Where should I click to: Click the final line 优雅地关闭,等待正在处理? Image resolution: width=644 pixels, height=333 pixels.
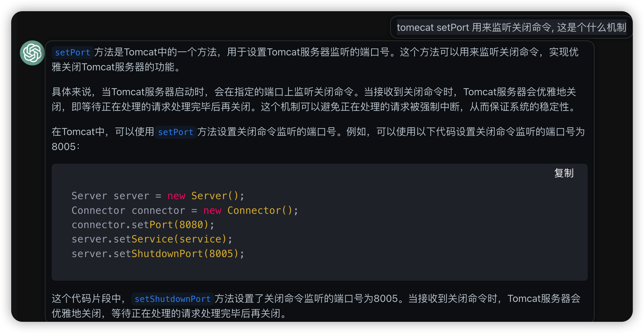click(170, 313)
